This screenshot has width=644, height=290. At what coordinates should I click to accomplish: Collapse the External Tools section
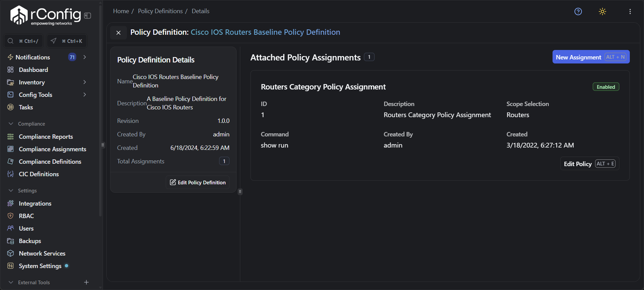[11, 282]
